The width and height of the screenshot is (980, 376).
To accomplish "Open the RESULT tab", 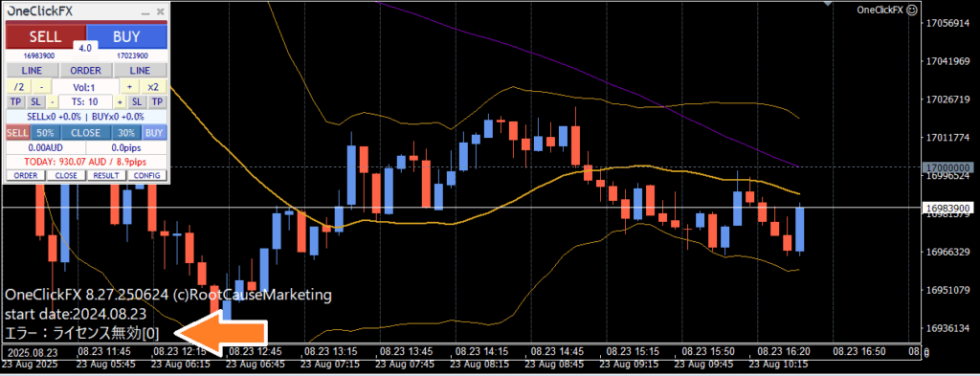I will tap(106, 175).
